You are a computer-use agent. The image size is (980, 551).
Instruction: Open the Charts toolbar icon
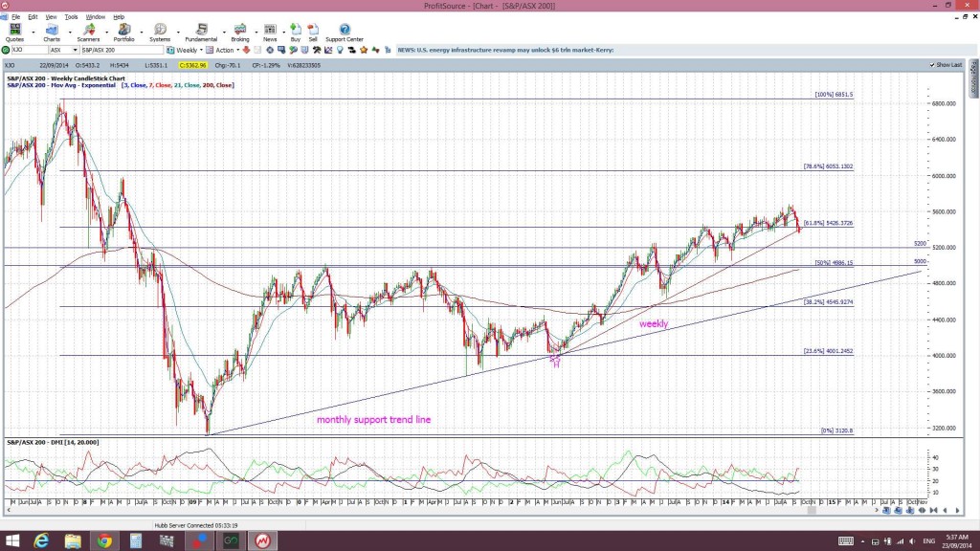point(52,30)
